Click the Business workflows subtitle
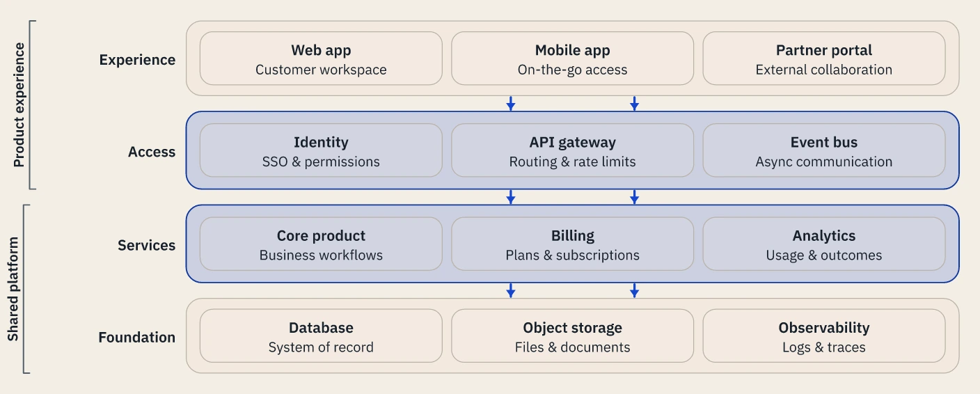The image size is (980, 394). [x=321, y=255]
